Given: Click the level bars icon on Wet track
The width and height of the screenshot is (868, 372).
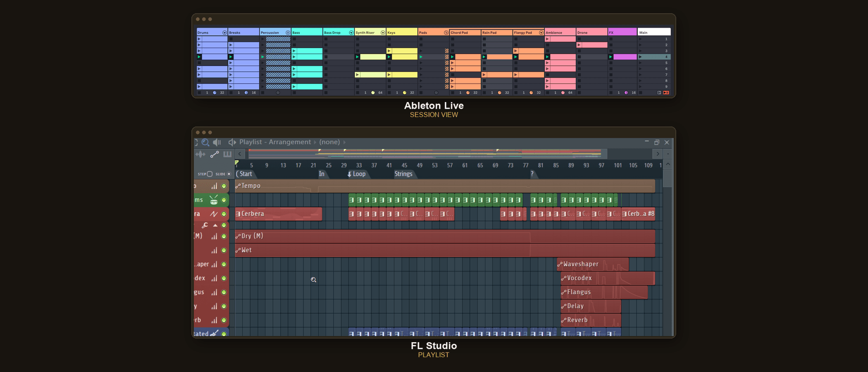Looking at the screenshot, I should tap(214, 250).
